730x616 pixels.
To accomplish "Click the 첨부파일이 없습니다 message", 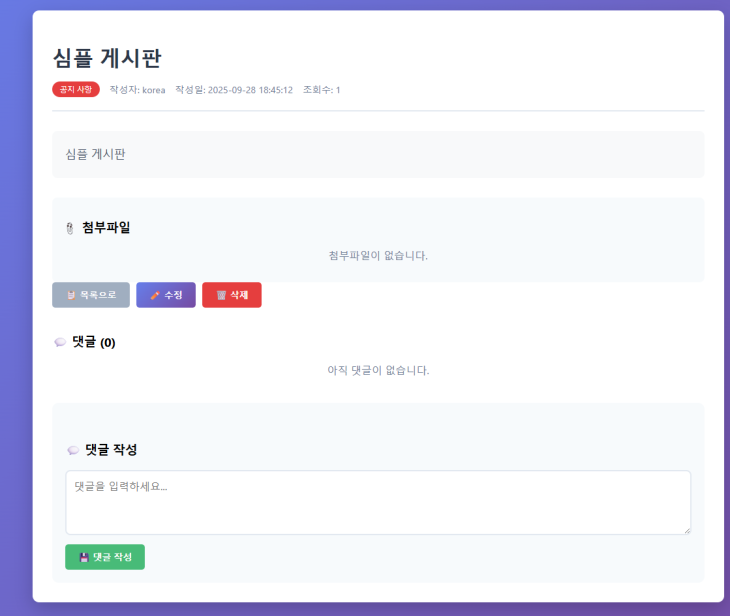I will point(378,255).
